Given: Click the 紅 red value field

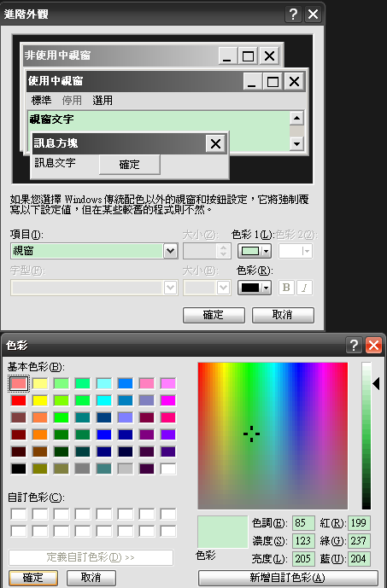Looking at the screenshot, I should pyautogui.click(x=359, y=523).
